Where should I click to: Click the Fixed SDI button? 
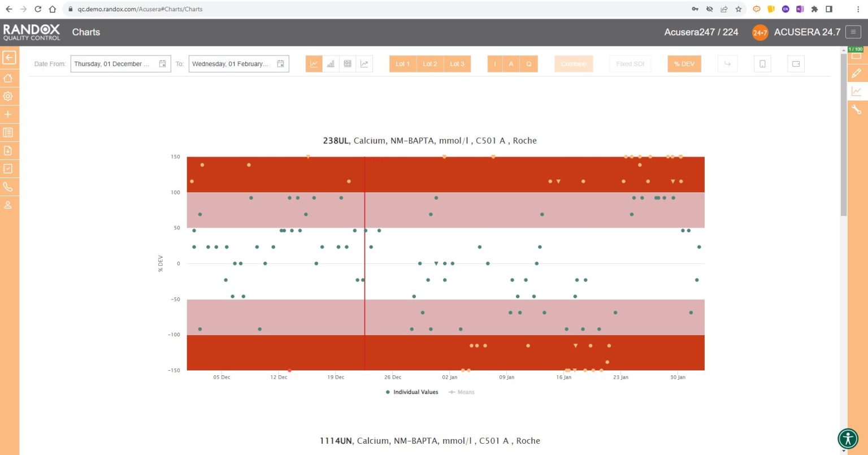click(630, 64)
